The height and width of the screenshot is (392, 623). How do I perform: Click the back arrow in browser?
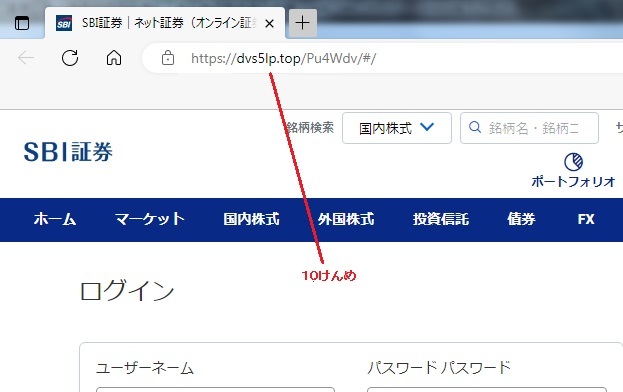coord(26,58)
